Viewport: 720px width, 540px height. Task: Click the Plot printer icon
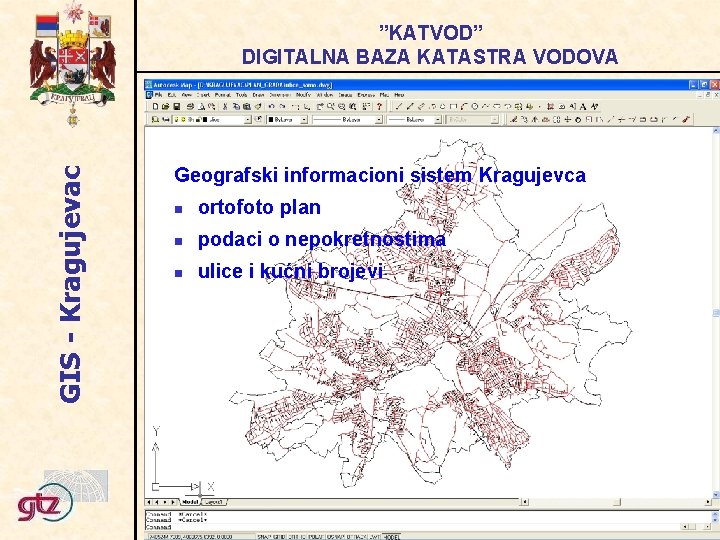(x=191, y=107)
